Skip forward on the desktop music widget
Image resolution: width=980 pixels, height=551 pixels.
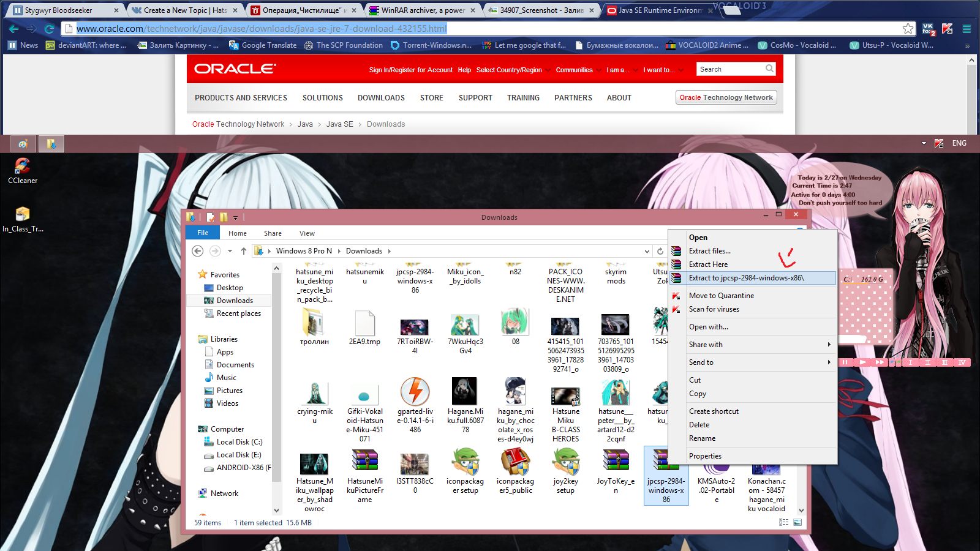pyautogui.click(x=880, y=362)
